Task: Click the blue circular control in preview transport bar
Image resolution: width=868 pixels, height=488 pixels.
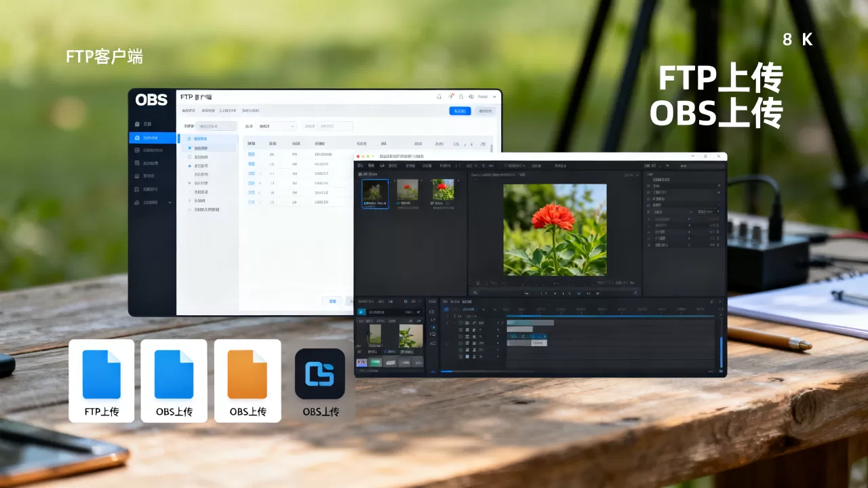Action: point(578,293)
